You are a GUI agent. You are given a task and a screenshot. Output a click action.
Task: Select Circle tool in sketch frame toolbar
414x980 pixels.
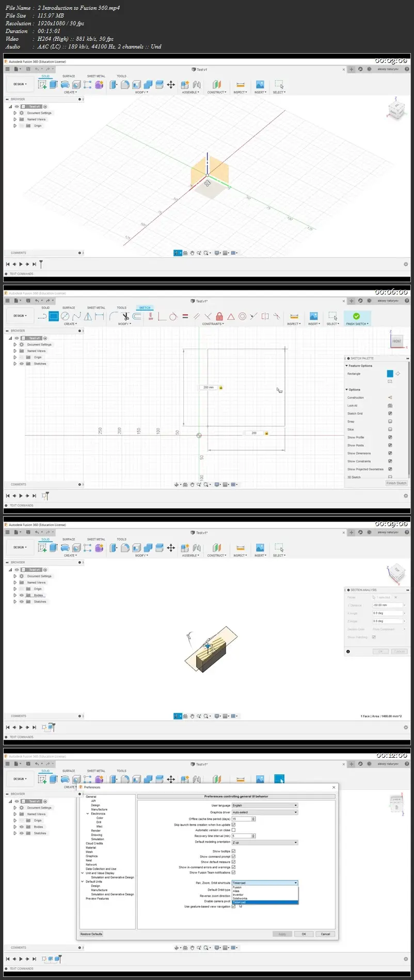(65, 316)
